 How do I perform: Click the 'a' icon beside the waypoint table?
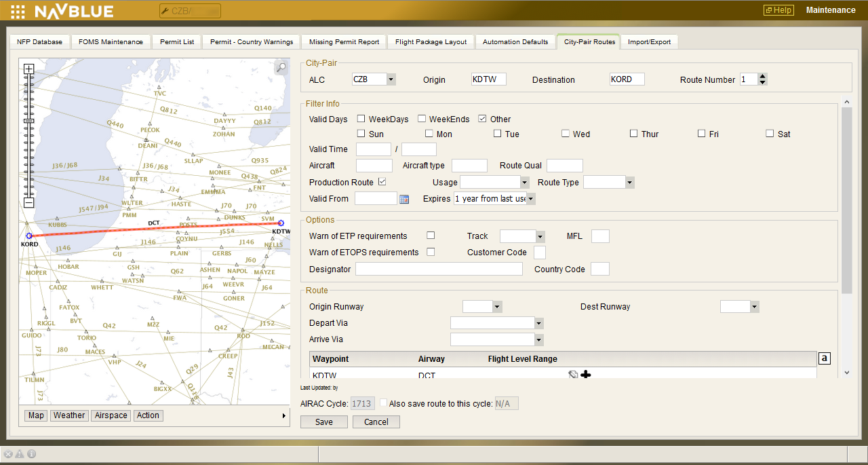tap(825, 358)
